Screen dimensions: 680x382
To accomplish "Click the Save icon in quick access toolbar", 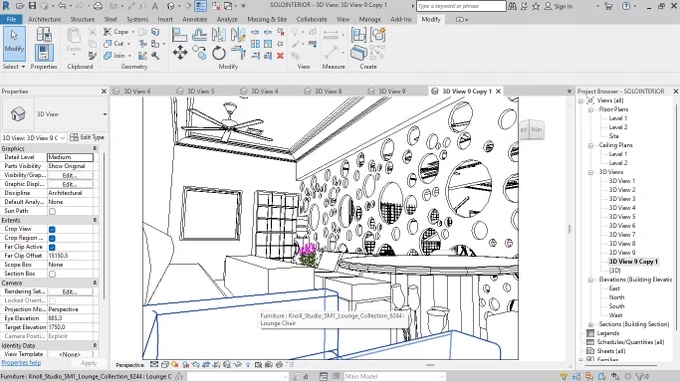I will [32, 6].
